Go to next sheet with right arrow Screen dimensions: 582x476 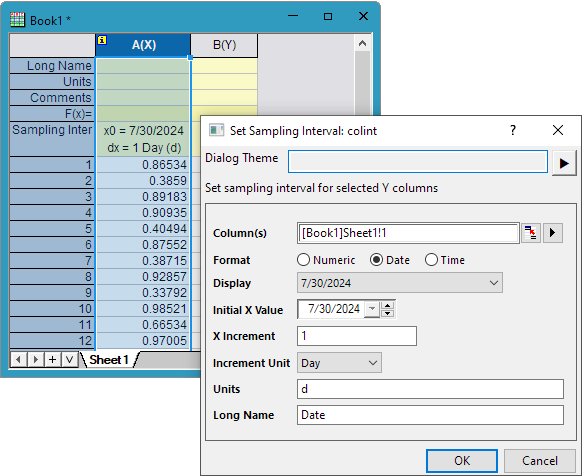[x=36, y=359]
